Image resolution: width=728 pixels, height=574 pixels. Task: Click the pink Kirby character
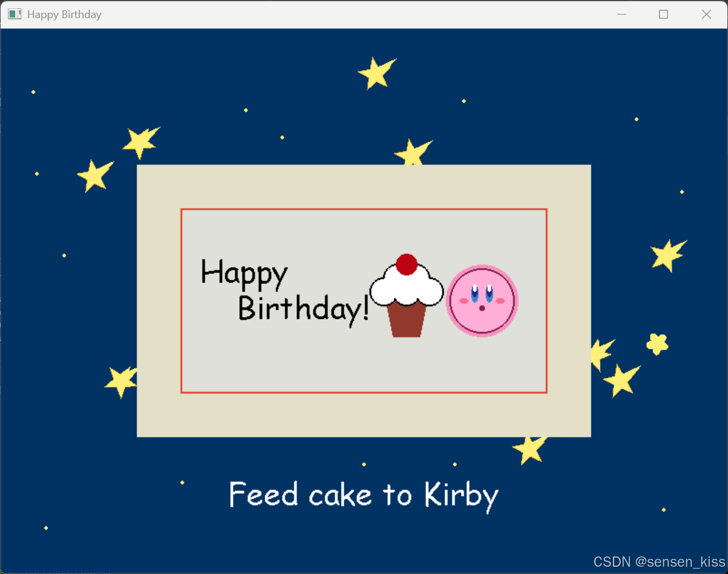pyautogui.click(x=482, y=301)
